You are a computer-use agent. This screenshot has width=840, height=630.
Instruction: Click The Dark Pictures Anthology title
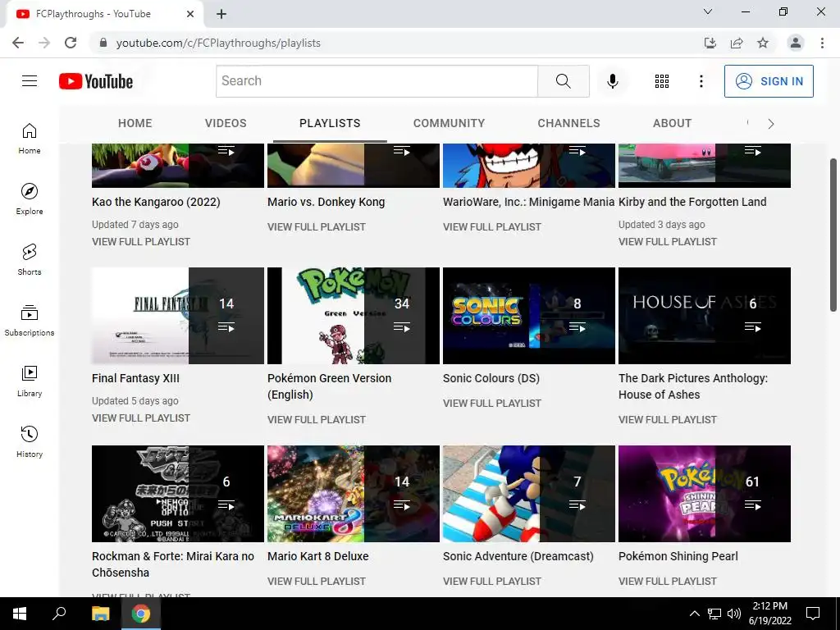(x=693, y=386)
